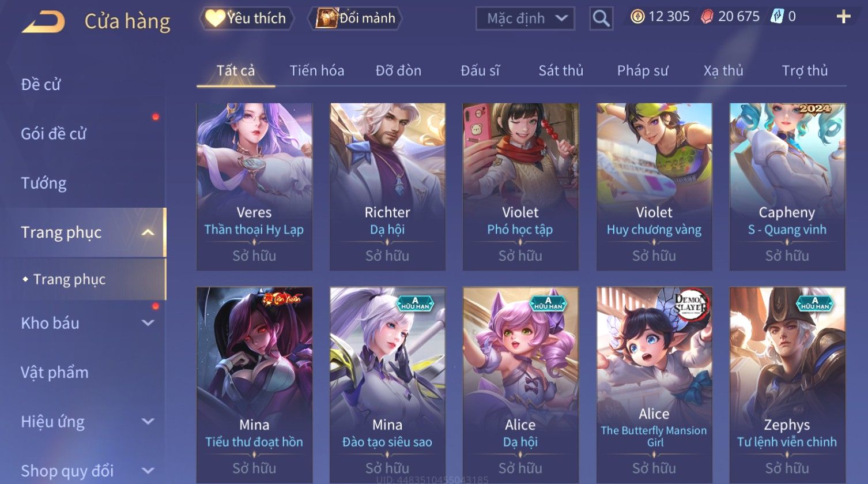This screenshot has height=484, width=868.
Task: Switch to the Pháp sư tab
Action: (x=643, y=71)
